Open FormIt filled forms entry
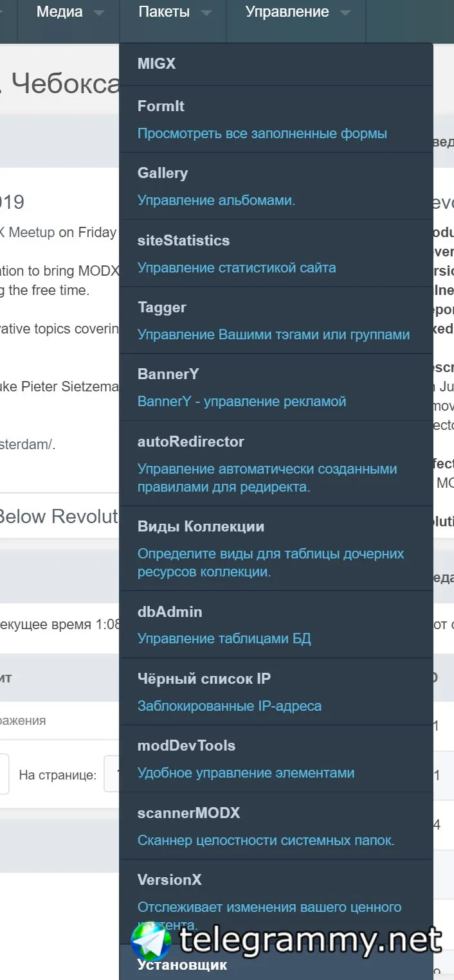This screenshot has width=454, height=980. tap(276, 120)
